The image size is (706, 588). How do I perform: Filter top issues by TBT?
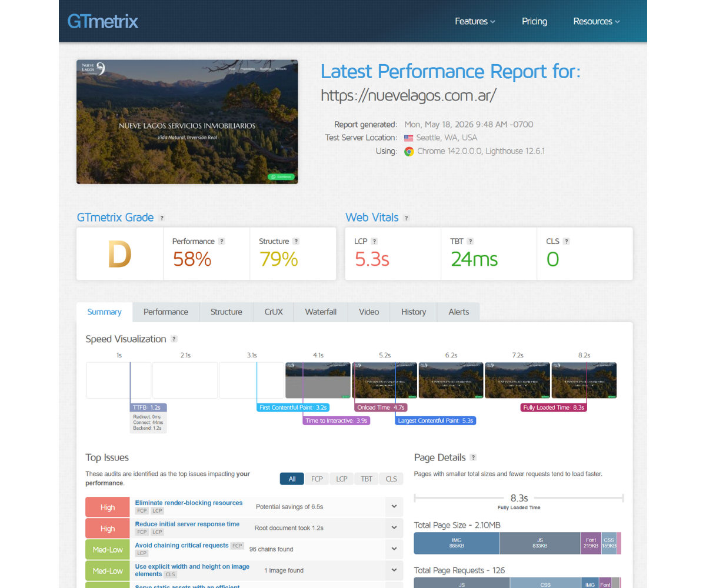click(x=367, y=479)
